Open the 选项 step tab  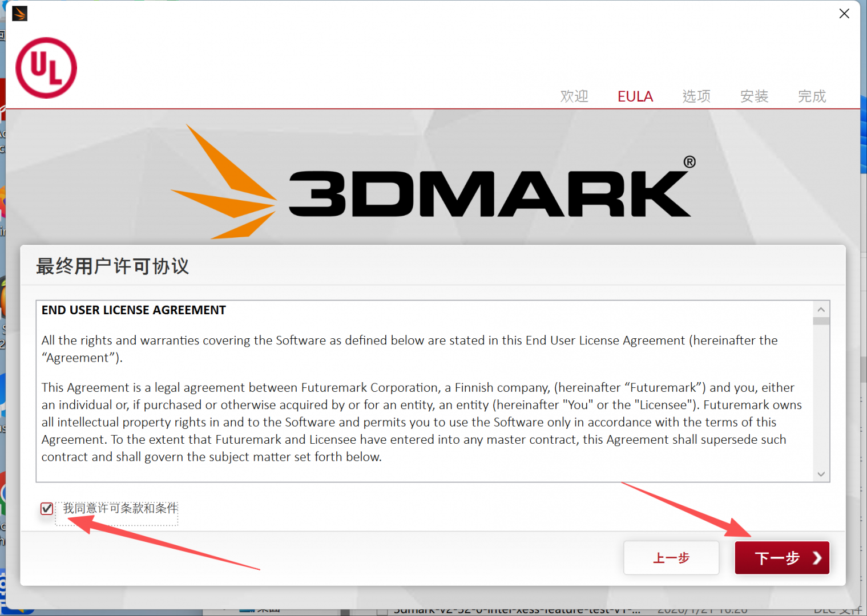[696, 96]
